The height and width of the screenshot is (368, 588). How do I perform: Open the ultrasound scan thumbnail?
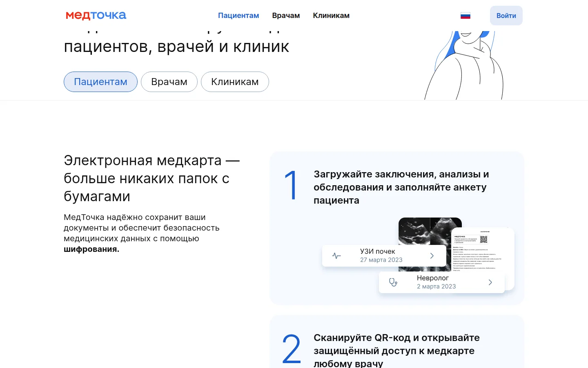430,231
